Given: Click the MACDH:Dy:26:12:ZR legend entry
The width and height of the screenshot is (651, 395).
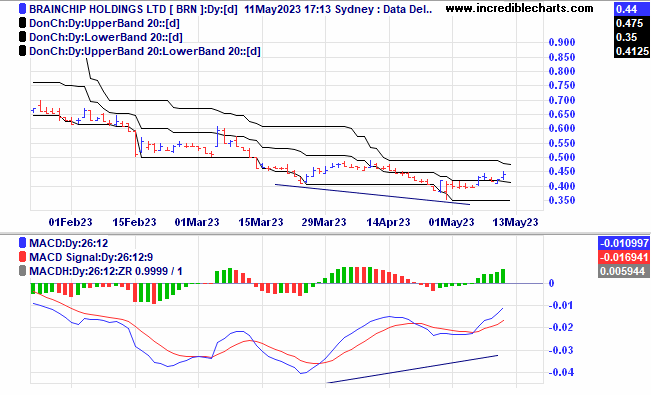Looking at the screenshot, I should click(106, 271).
